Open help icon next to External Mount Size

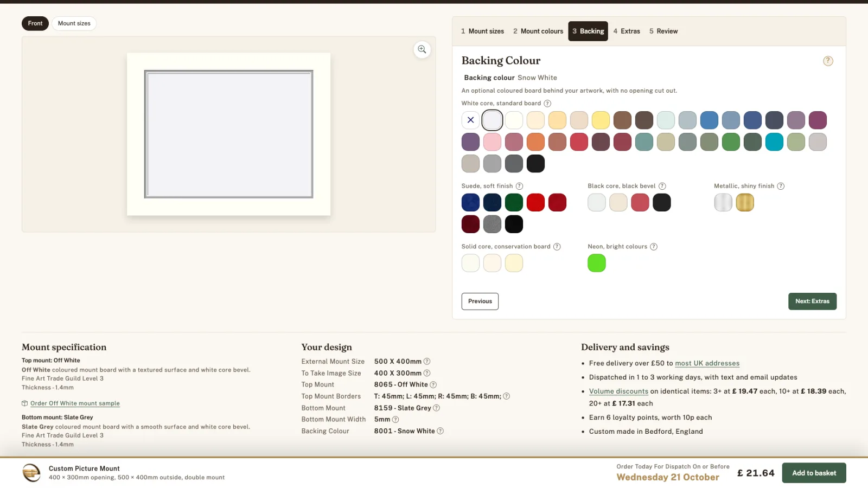coord(427,361)
